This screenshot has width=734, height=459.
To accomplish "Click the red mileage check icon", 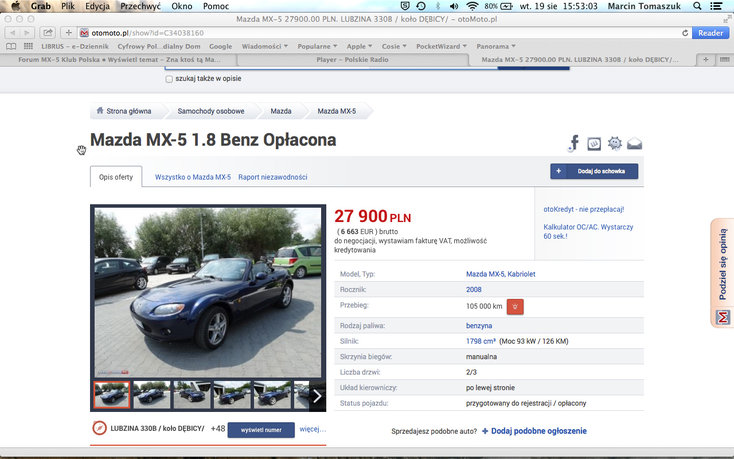I will click(515, 307).
